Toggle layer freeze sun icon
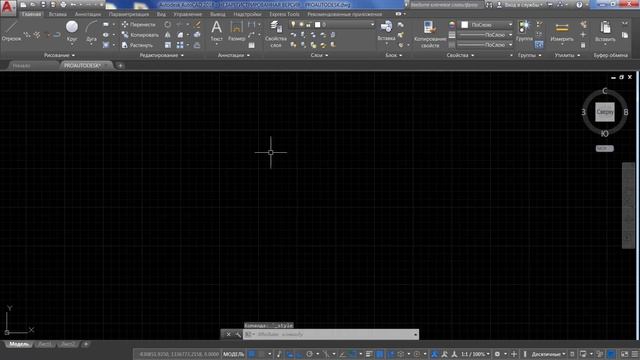Image resolution: width=640 pixels, height=360 pixels. (301, 24)
